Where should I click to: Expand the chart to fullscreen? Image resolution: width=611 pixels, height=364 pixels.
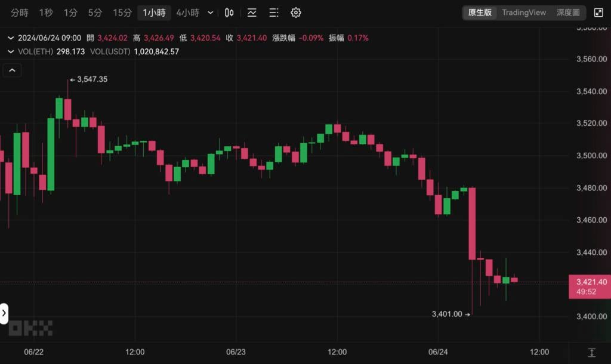pos(598,13)
